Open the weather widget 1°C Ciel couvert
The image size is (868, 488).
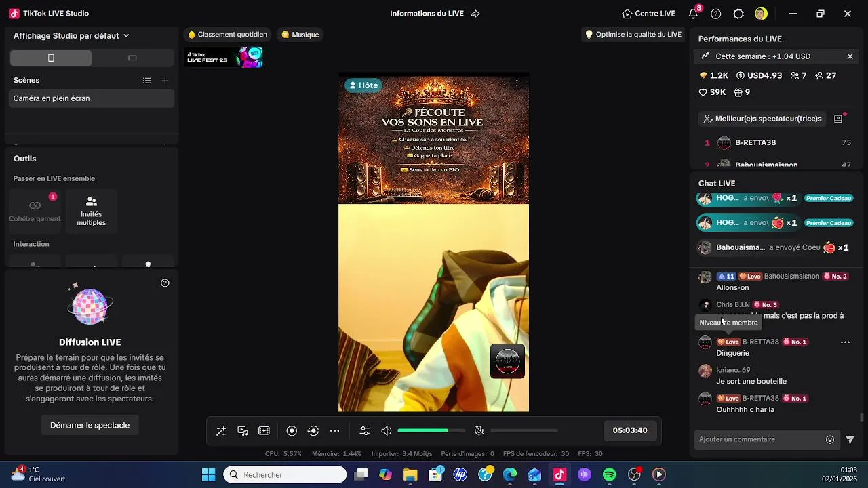tap(39, 474)
